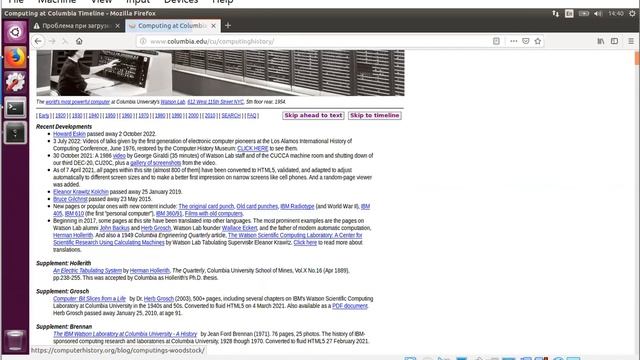Viewport: 640px width, 360px height.
Task: Follow the CLICK HERE videos link
Action: coord(253,149)
